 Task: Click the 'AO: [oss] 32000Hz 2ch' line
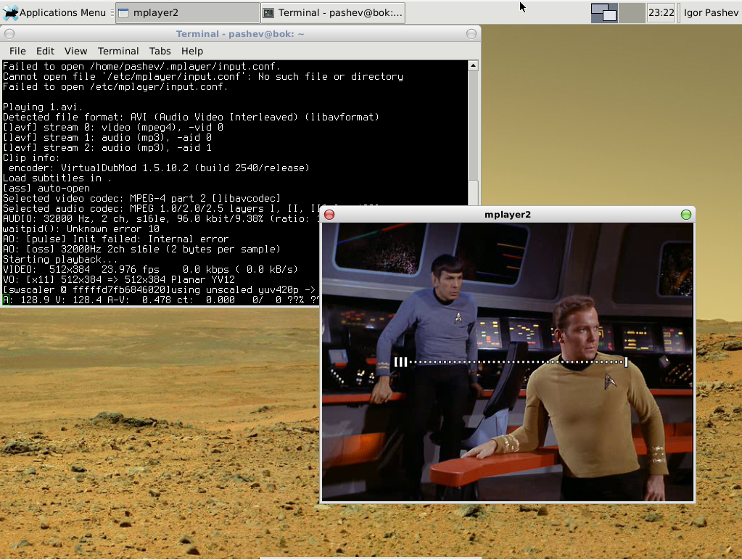point(142,250)
